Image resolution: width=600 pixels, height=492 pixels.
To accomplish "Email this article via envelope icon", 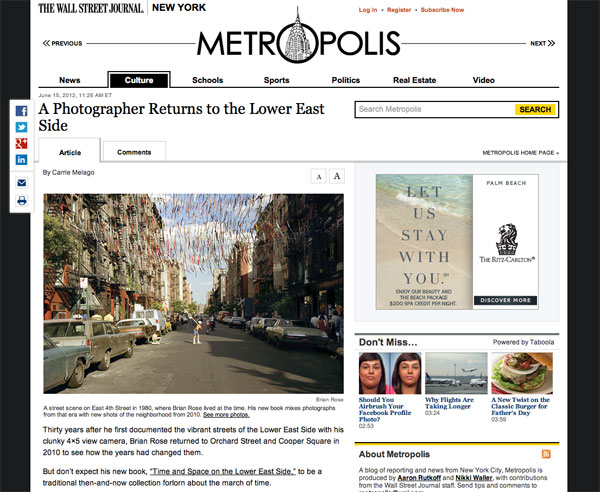I will 22,183.
